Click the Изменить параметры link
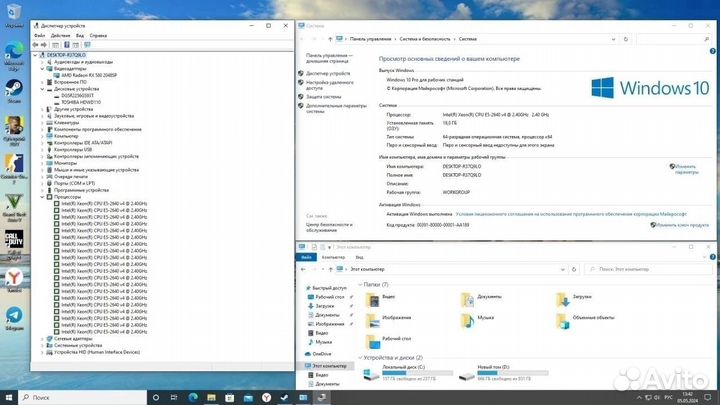The width and height of the screenshot is (720, 405). click(x=686, y=169)
